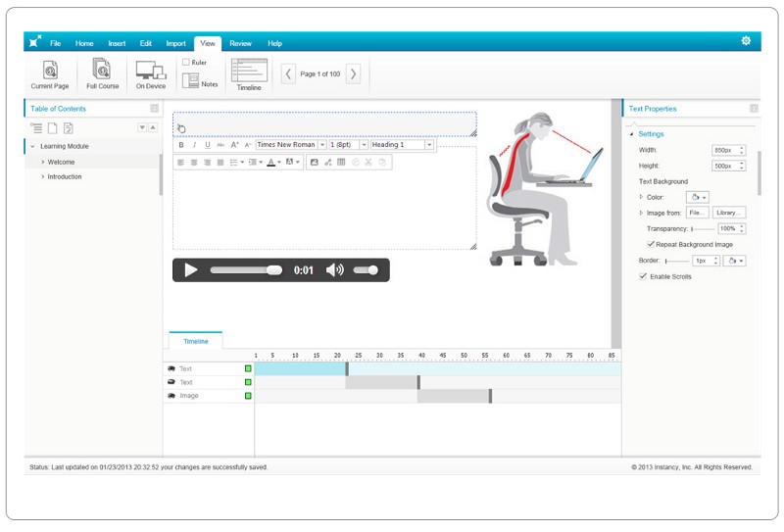Open settings gear in title bar
The width and height of the screenshot is (784, 532).
746,41
